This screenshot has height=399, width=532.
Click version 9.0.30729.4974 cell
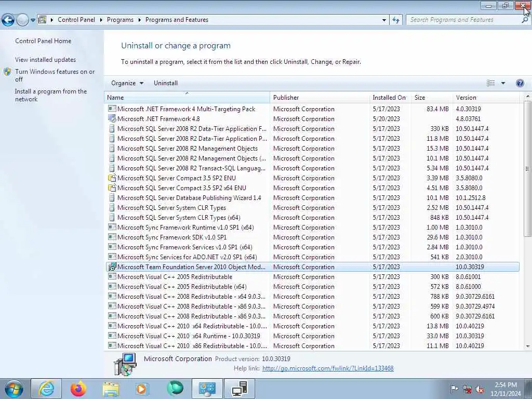pyautogui.click(x=475, y=307)
